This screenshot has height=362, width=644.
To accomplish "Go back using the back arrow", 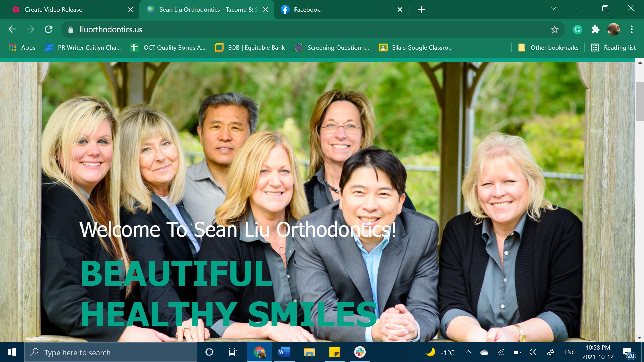I will click(12, 29).
